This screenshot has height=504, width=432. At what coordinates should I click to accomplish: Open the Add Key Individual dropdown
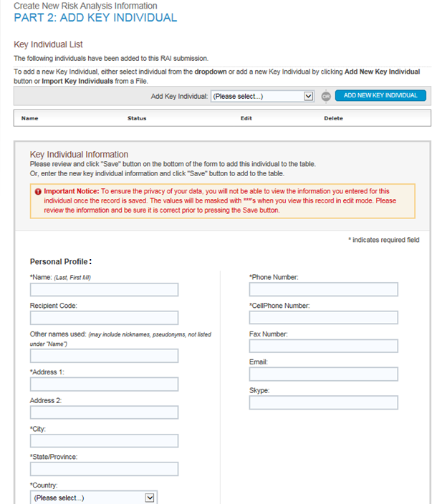pos(262,96)
